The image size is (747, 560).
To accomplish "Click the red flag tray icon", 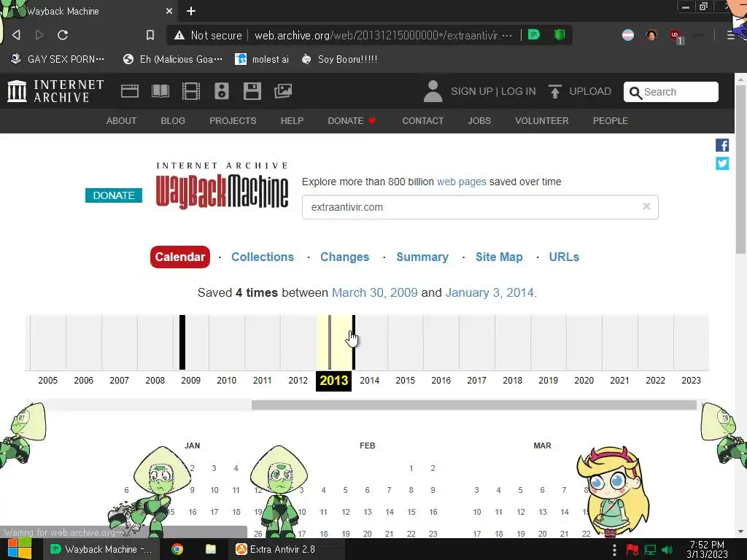I will coord(632,550).
